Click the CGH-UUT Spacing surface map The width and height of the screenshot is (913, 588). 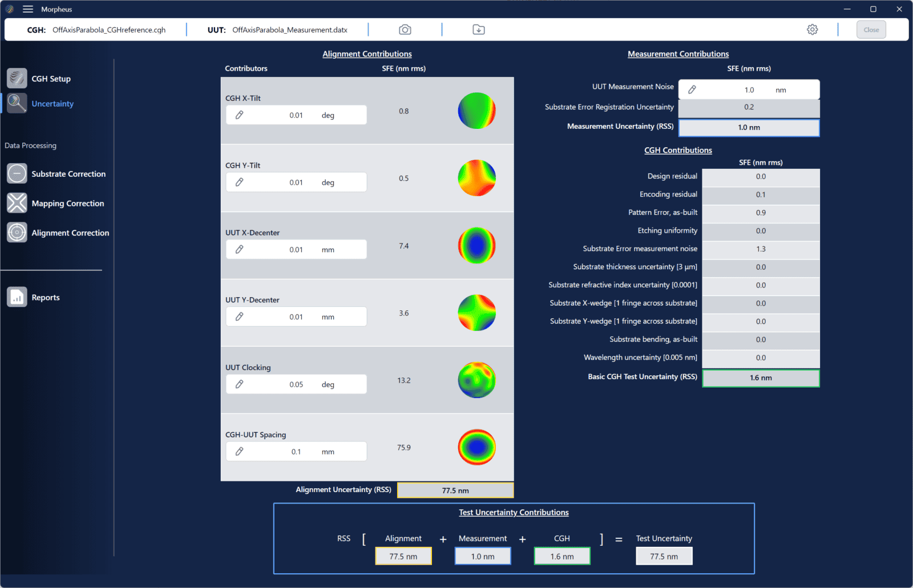[x=476, y=447]
